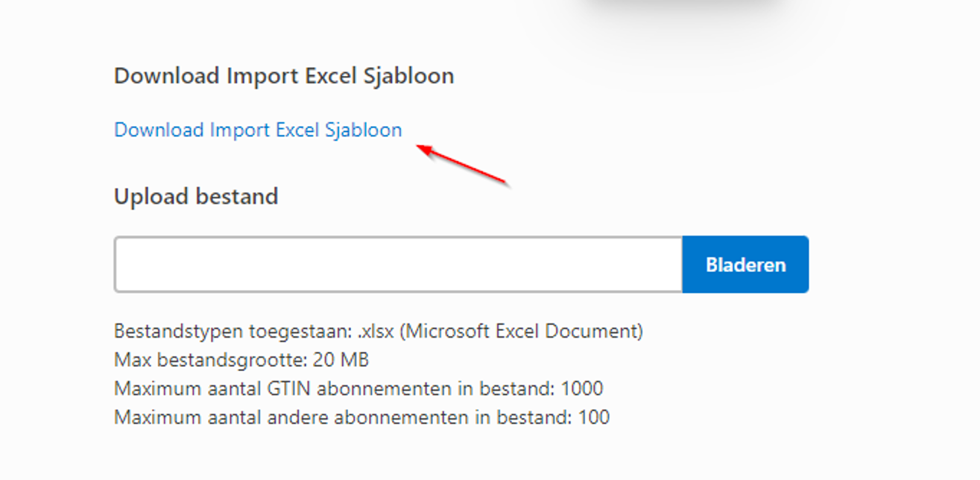The width and height of the screenshot is (980, 480).
Task: Click the word Sjabloon in the blue link
Action: coord(363,130)
